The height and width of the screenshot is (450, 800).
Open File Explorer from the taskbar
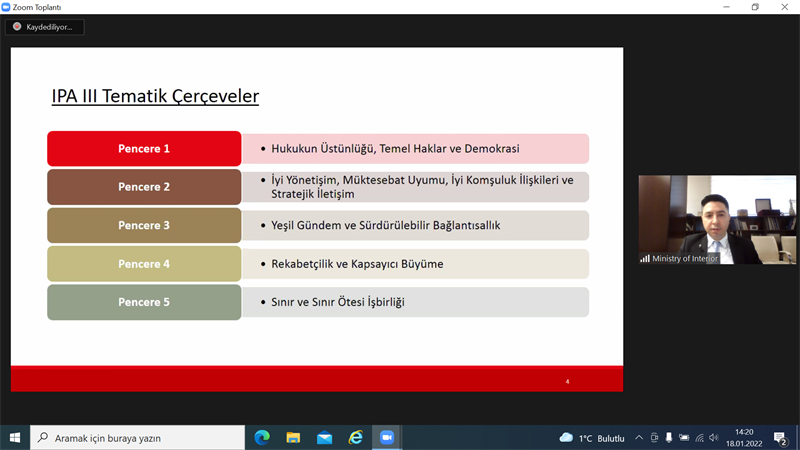293,438
